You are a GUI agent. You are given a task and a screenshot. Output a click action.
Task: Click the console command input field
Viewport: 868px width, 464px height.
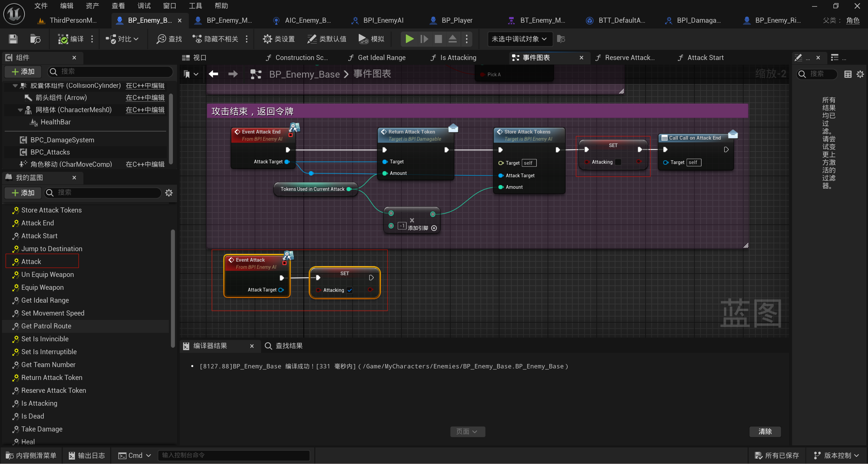click(x=234, y=455)
